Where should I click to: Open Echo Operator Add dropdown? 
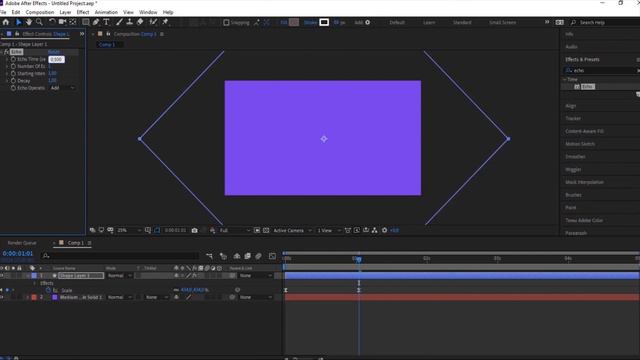point(62,88)
